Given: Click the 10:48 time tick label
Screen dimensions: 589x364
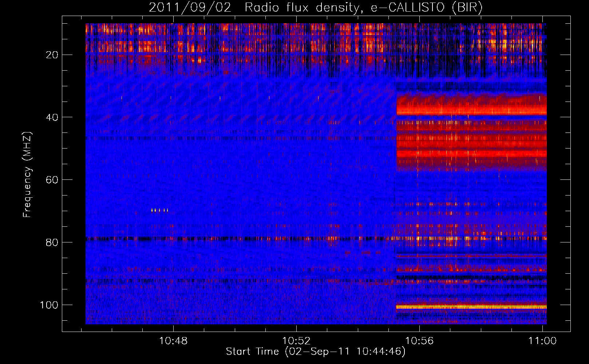Looking at the screenshot, I should 174,341.
